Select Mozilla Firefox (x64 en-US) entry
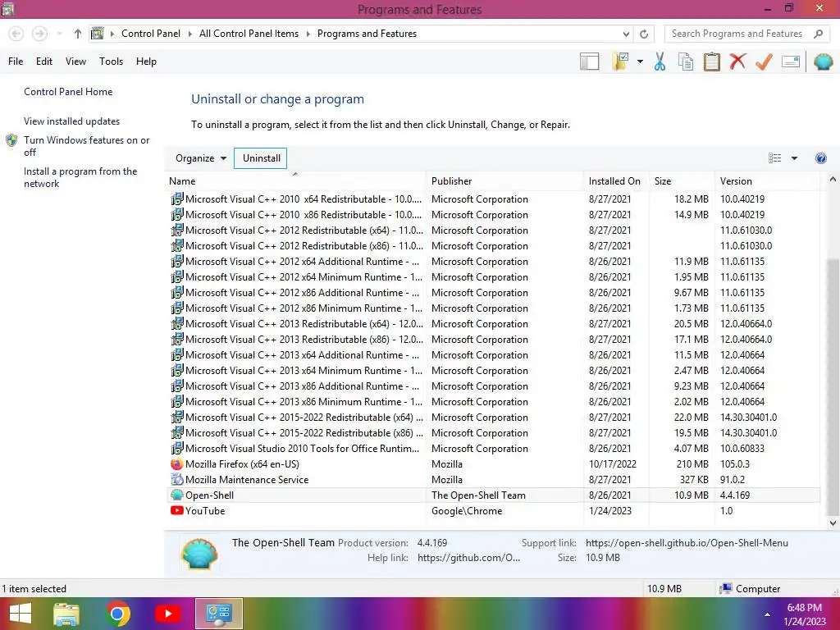 (493, 464)
